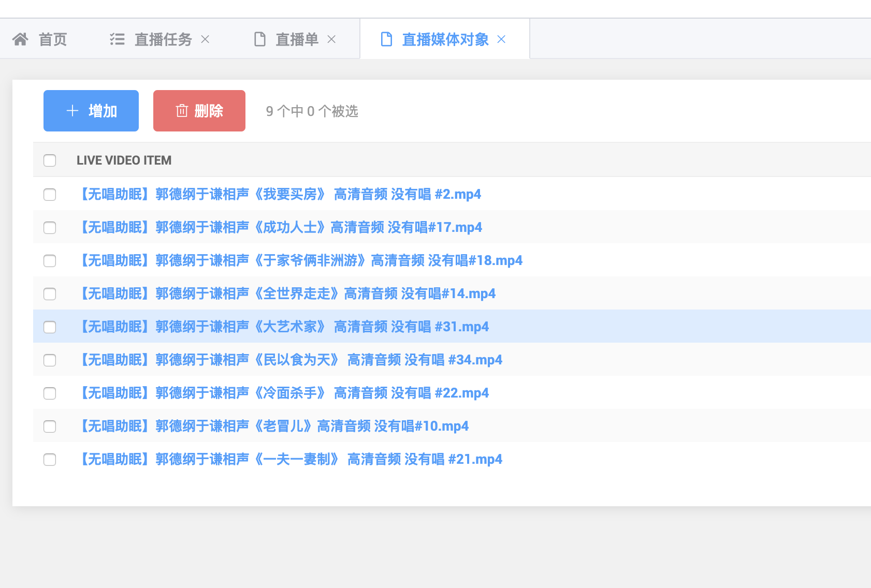Check the box for 《大艺术家》 #31.mp4
This screenshot has height=588, width=871.
tap(50, 327)
